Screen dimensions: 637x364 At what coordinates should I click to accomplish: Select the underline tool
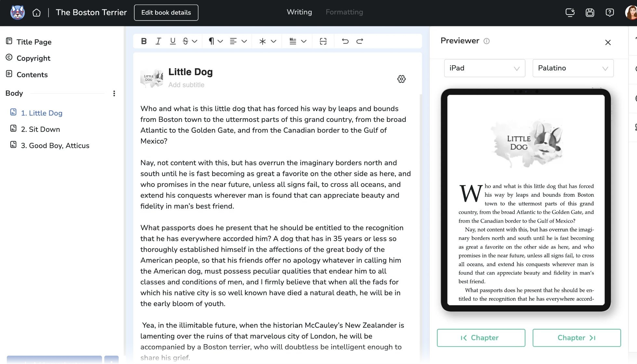[x=173, y=41]
